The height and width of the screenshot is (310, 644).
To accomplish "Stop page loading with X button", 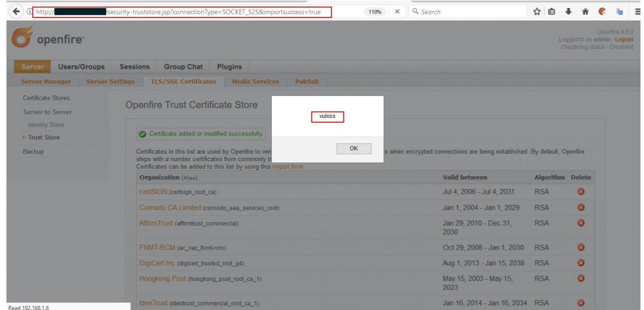I will tap(397, 12).
